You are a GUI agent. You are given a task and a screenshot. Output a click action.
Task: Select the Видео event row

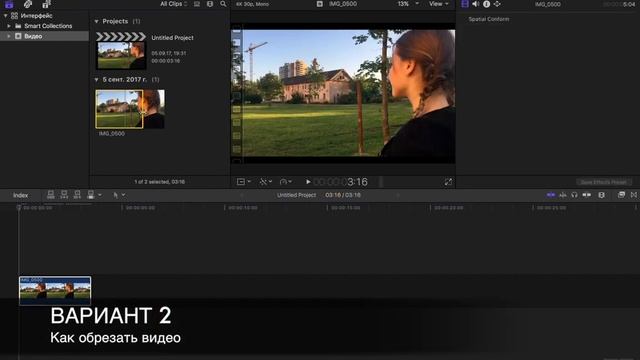pyautogui.click(x=44, y=36)
